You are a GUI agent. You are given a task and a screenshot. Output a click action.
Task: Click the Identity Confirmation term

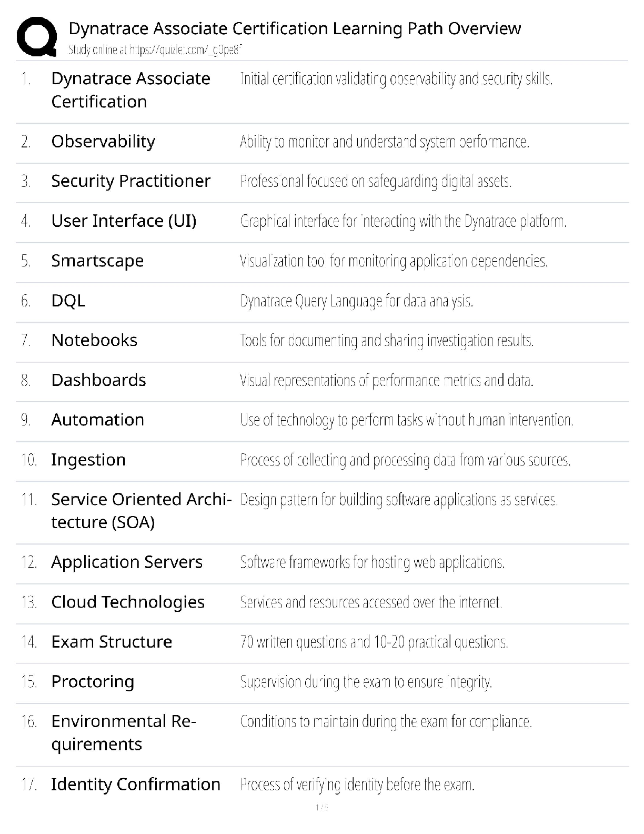click(x=136, y=785)
